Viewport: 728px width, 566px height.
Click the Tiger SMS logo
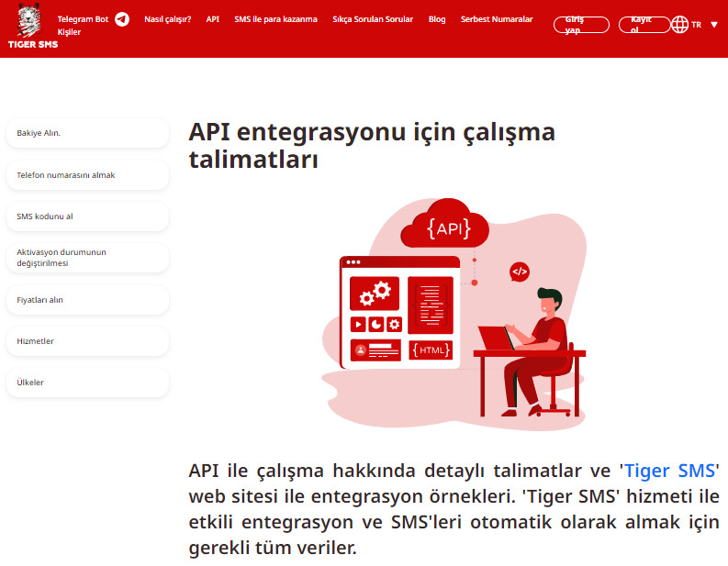(32, 26)
